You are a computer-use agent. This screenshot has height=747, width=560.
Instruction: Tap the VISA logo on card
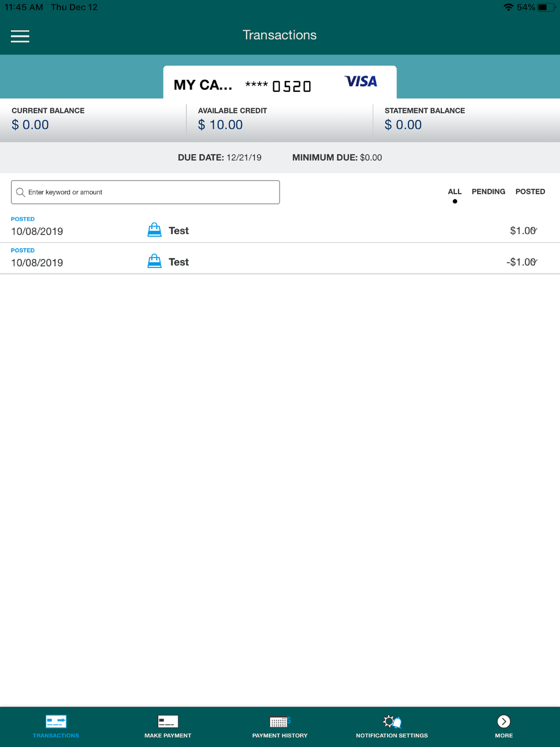(x=361, y=81)
